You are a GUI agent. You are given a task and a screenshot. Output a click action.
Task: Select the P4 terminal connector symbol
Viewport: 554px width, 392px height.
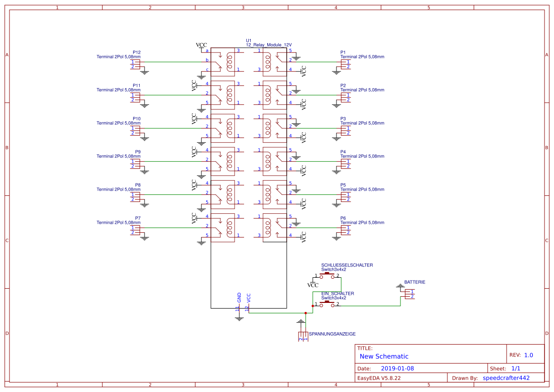345,164
